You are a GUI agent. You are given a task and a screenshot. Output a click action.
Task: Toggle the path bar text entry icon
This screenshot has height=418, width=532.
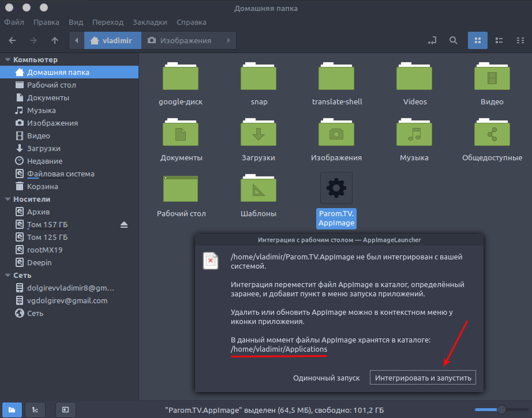pyautogui.click(x=432, y=40)
